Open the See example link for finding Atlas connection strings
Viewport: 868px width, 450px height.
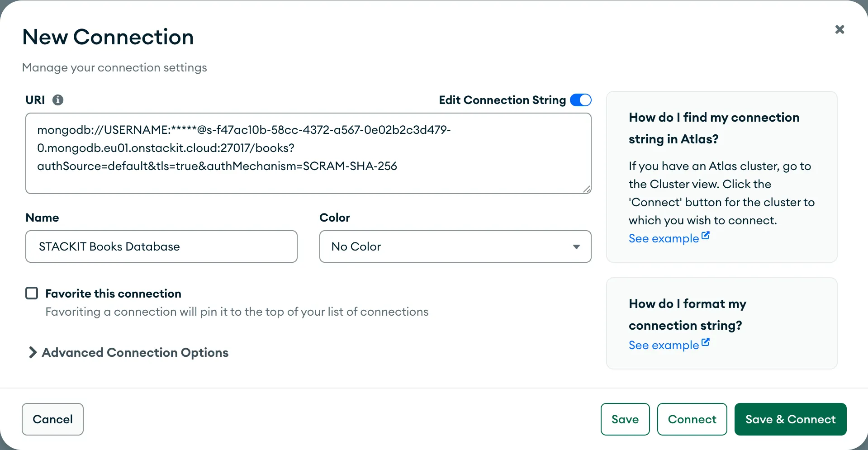tap(663, 238)
